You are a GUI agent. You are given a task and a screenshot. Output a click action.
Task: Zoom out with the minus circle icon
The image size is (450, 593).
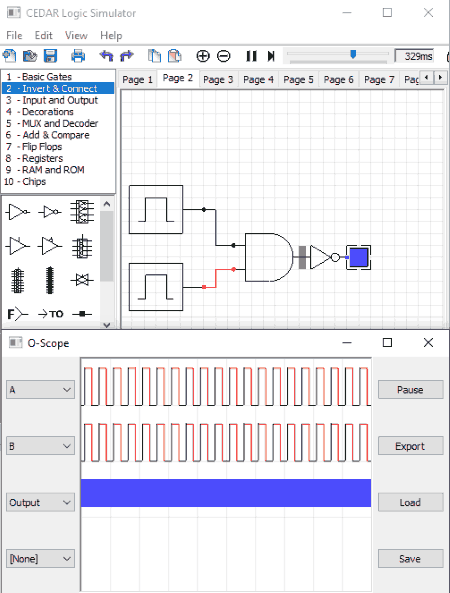(x=223, y=56)
